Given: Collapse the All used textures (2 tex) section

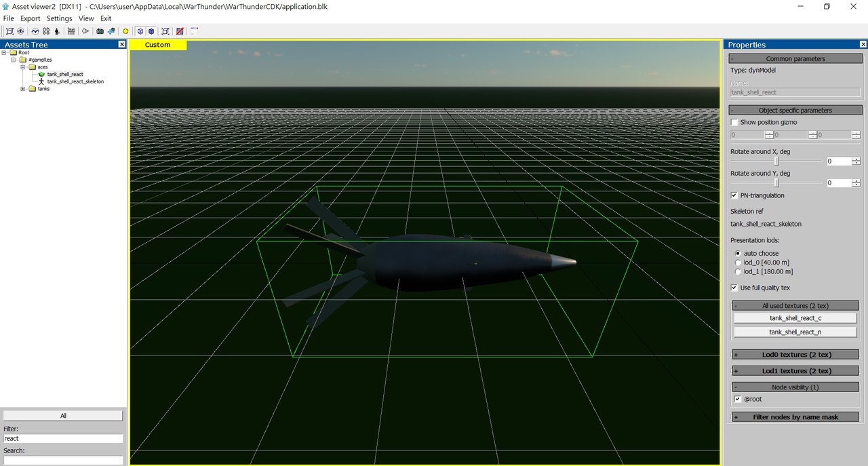Looking at the screenshot, I should click(795, 306).
